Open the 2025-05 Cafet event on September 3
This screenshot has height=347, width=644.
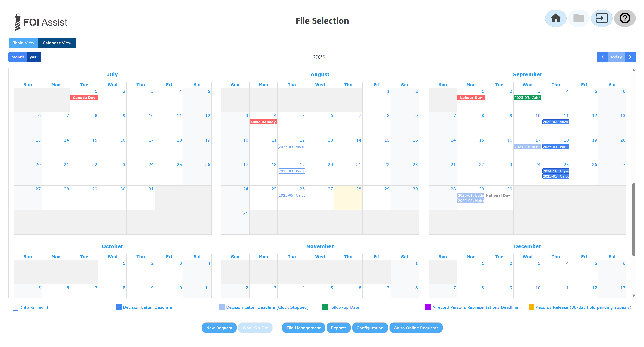click(527, 98)
